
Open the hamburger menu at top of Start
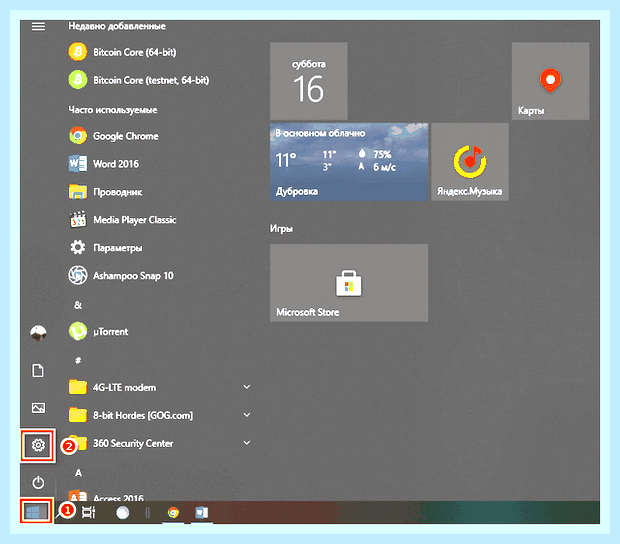pyautogui.click(x=38, y=26)
